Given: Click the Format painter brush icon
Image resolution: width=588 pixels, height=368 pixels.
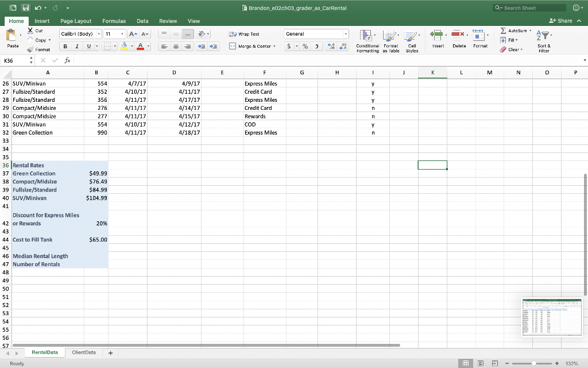Looking at the screenshot, I should (30, 49).
